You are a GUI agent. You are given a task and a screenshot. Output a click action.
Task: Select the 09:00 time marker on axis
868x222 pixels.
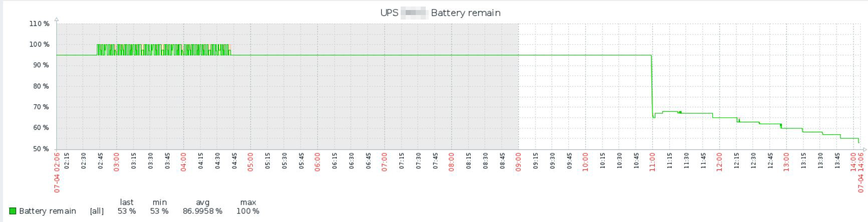click(518, 162)
